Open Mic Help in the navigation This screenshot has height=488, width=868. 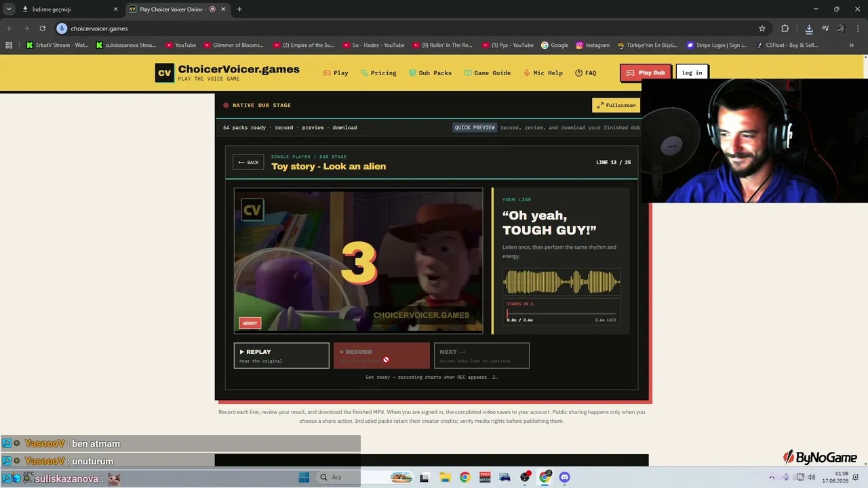click(x=543, y=73)
